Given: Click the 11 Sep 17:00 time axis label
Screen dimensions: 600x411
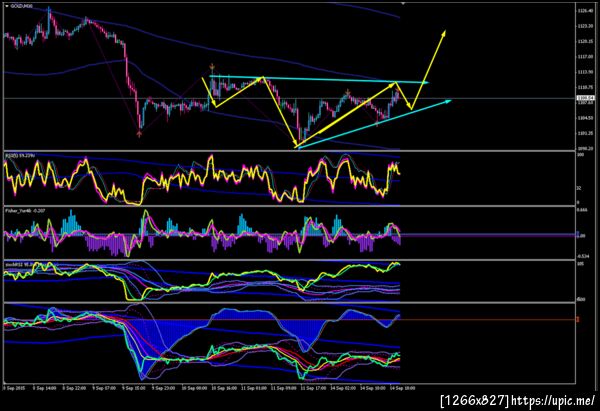Looking at the screenshot, I should pos(313,388).
